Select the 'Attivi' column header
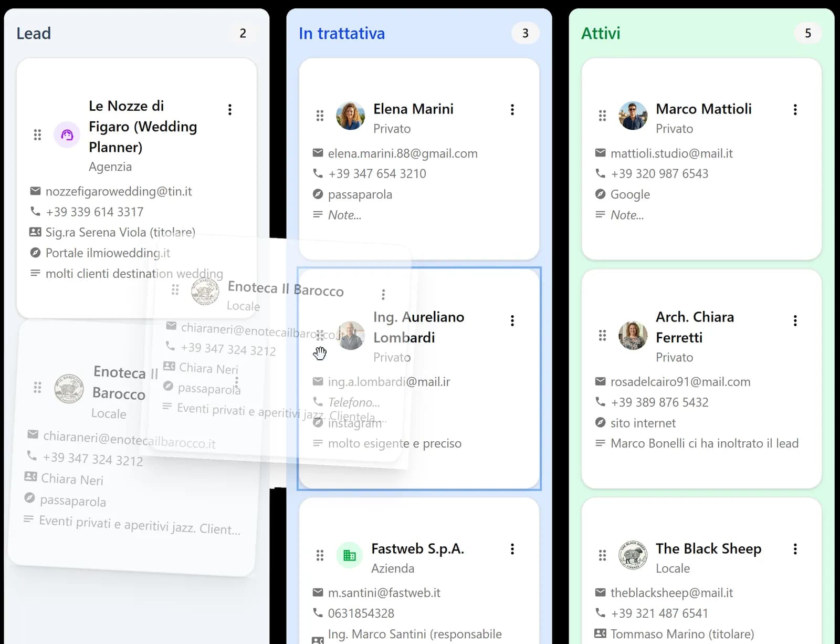Viewport: 840px width, 644px height. (x=600, y=33)
